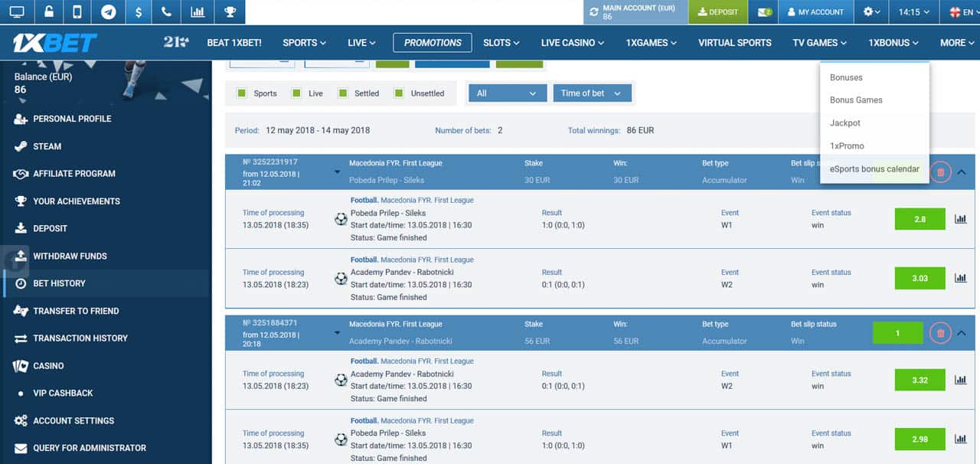Image resolution: width=980 pixels, height=464 pixels.
Task: Click the delete icon for bet 3252231917
Action: pos(940,172)
